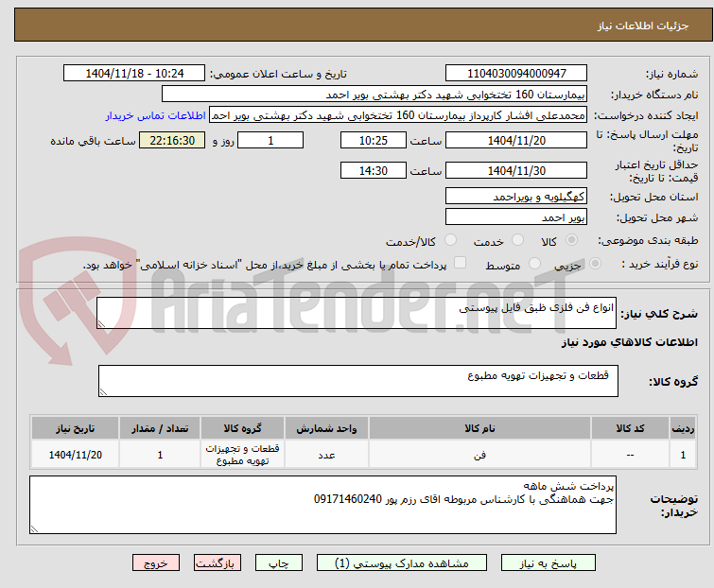
Task: Click the request creator name field
Action: tap(398, 115)
